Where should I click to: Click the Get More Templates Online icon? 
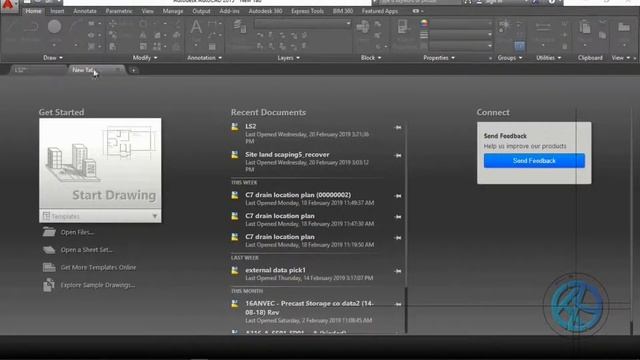[x=49, y=267]
